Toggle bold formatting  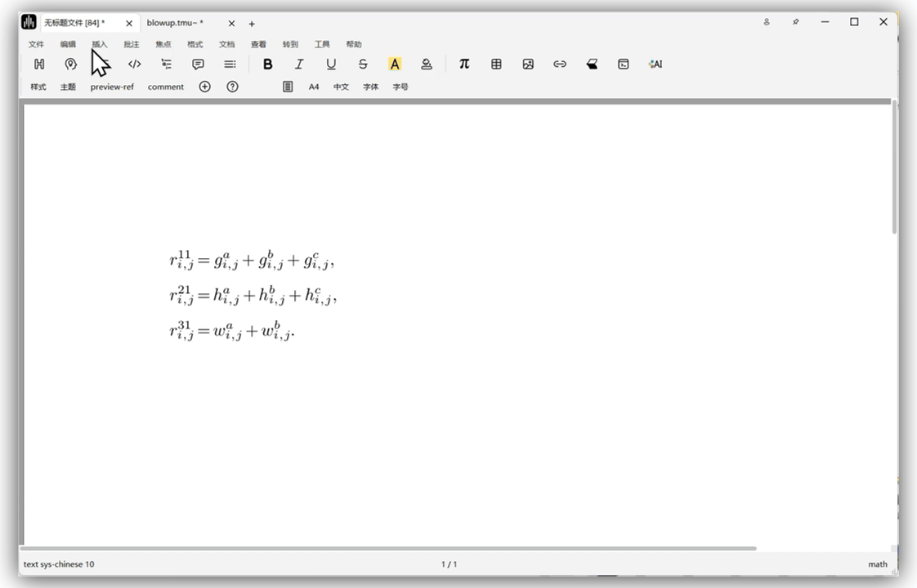pos(267,64)
